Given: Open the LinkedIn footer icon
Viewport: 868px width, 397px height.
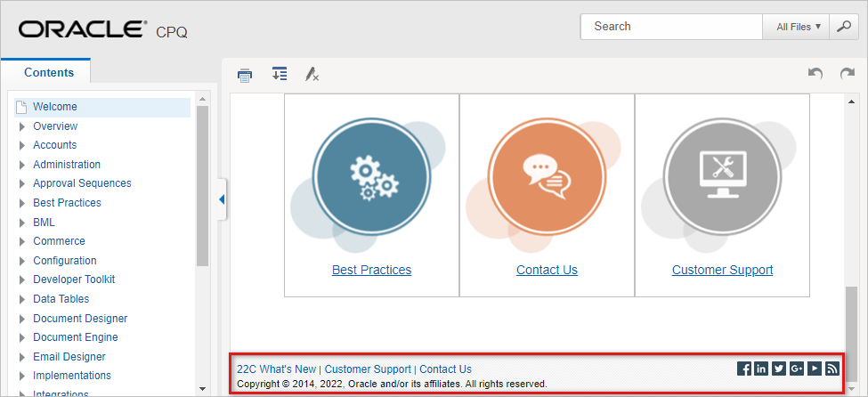Looking at the screenshot, I should (761, 369).
